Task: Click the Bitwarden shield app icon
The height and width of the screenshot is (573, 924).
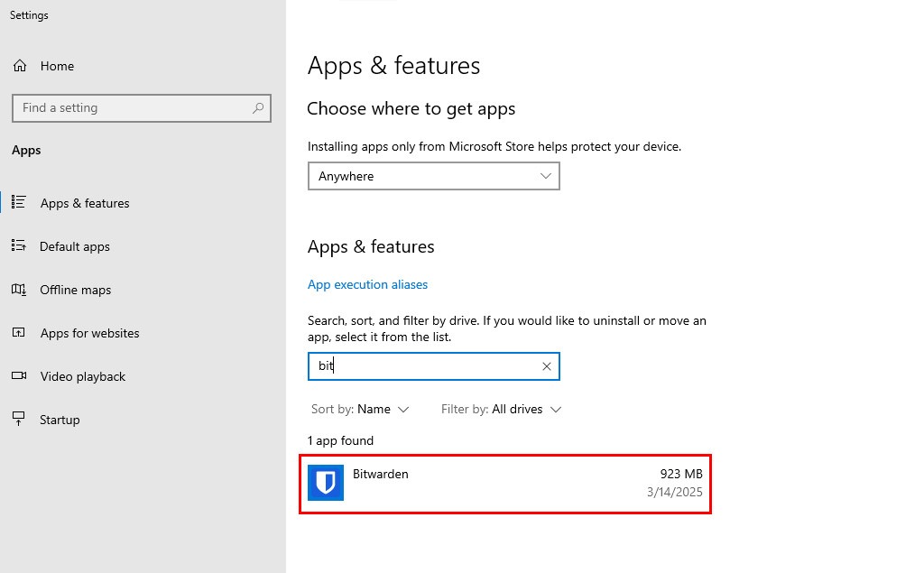Action: 325,483
